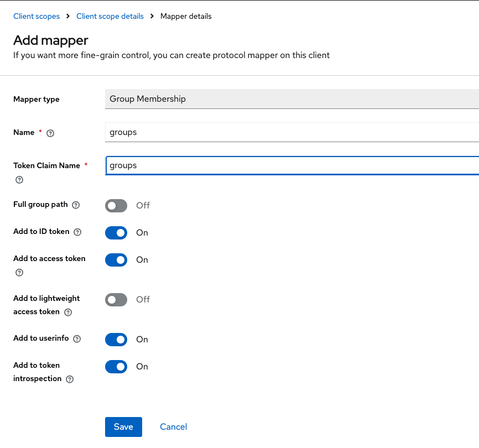Go to Client scopes breadcrumb
Viewport: 479px width, 448px height.
[37, 16]
